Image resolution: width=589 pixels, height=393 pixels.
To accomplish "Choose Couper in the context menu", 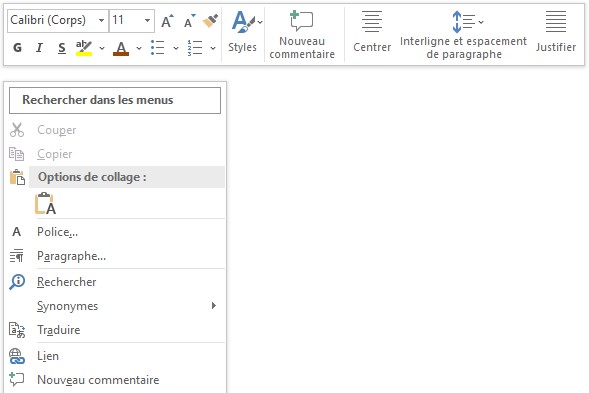I will point(115,130).
